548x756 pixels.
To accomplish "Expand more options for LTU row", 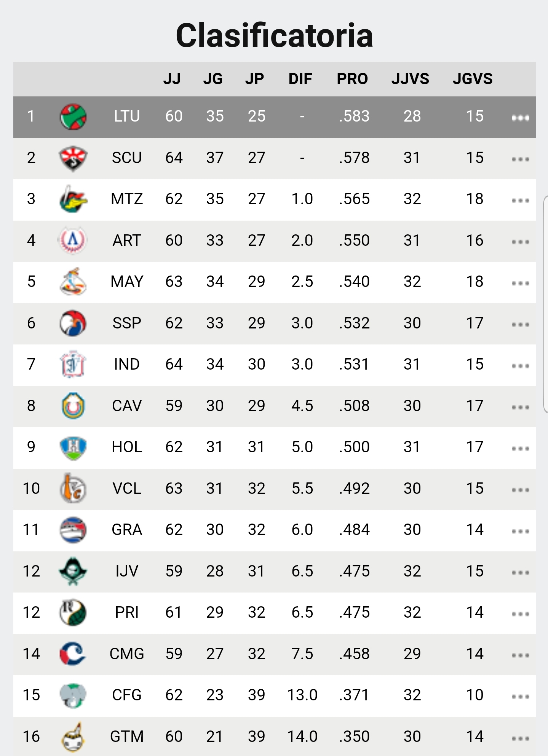I will 520,118.
